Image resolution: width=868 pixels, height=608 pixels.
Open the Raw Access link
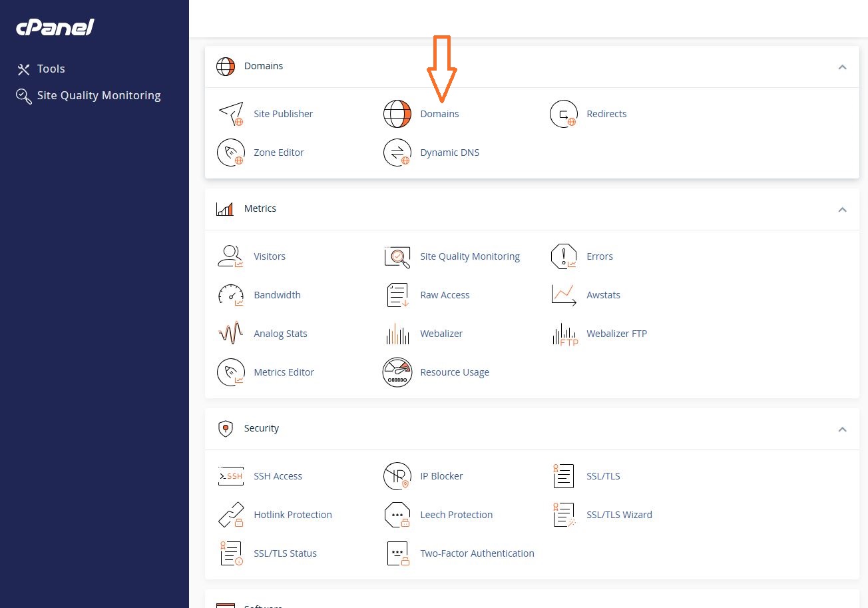[x=445, y=295]
